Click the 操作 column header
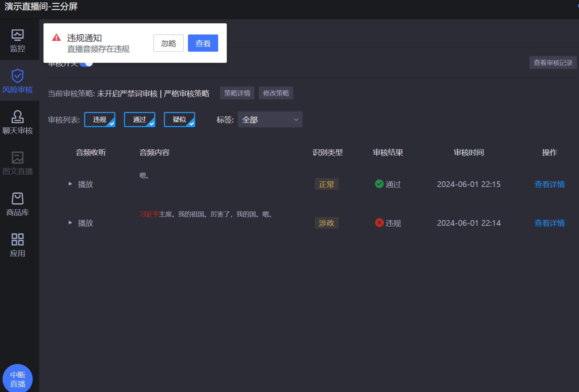579x392 pixels. tap(549, 152)
